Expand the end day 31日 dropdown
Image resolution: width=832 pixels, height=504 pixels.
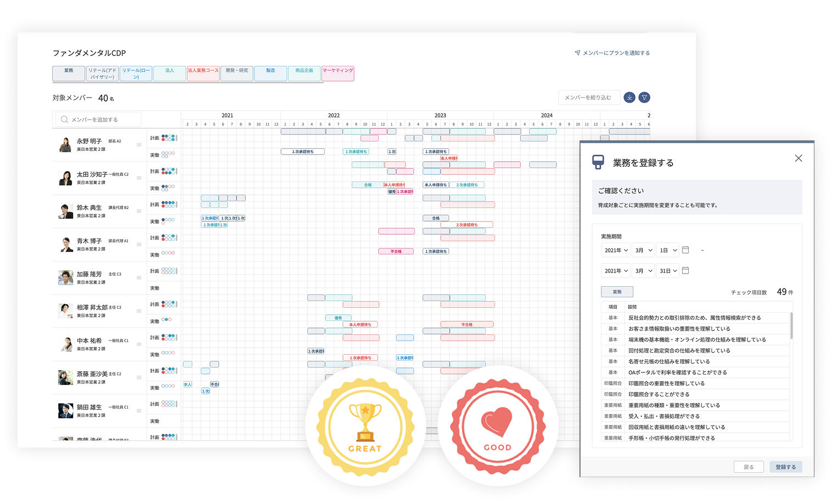click(668, 271)
